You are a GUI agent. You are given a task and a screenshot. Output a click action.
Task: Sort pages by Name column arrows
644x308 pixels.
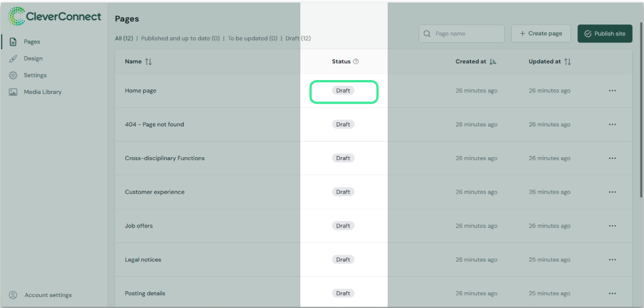click(x=148, y=61)
